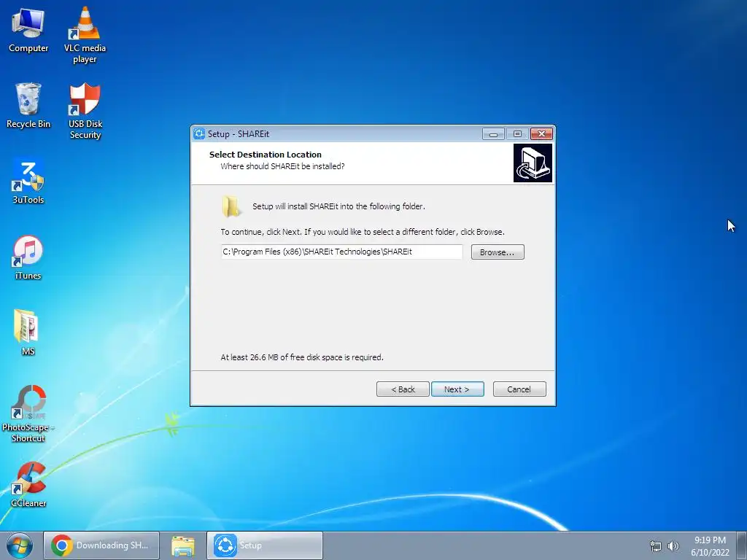Select the Recycle Bin icon
Screen dimensions: 747x560
[x=28, y=106]
